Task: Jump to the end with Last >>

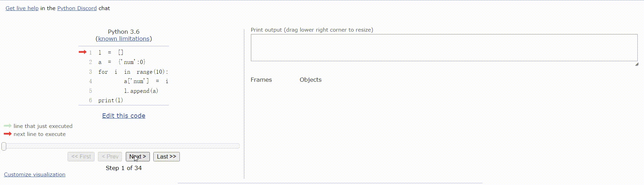Action: pos(167,157)
